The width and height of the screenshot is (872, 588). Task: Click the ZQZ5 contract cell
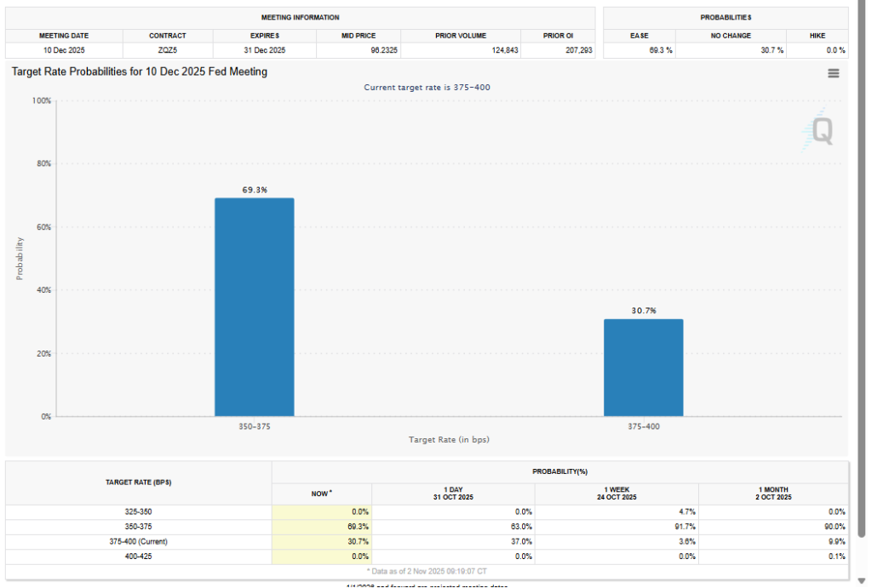click(168, 50)
